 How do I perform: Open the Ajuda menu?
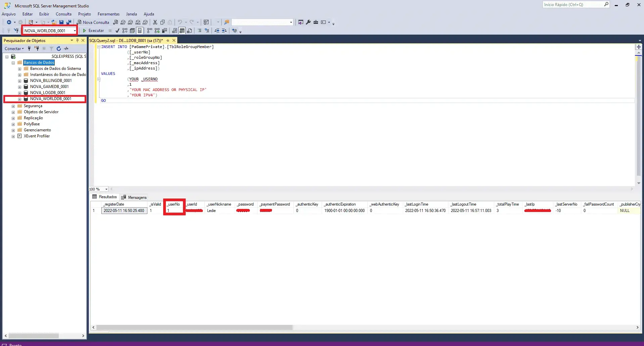click(149, 14)
